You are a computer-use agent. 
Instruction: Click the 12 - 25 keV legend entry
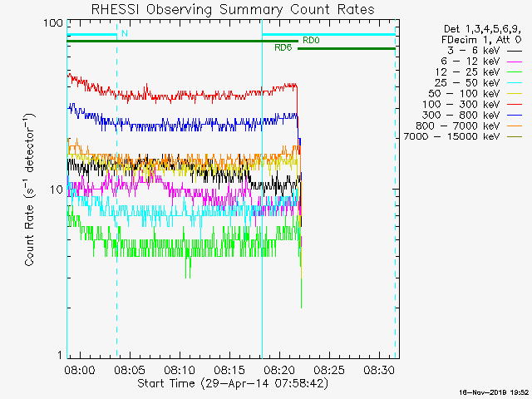(x=479, y=72)
